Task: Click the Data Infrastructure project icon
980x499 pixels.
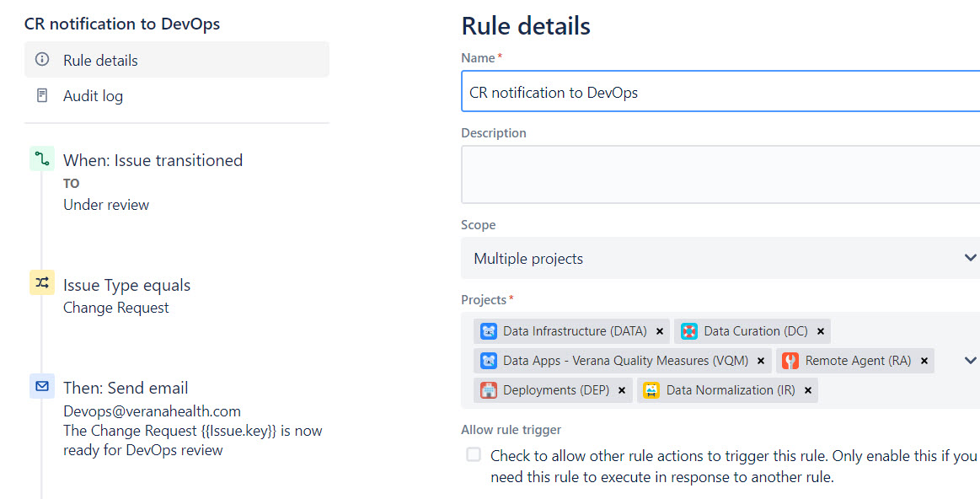Action: coord(488,330)
